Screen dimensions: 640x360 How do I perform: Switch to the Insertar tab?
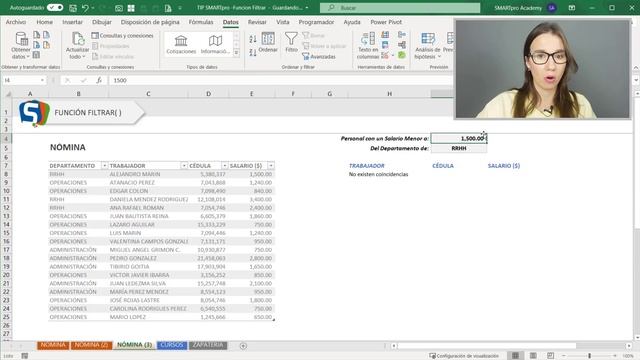pyautogui.click(x=72, y=22)
